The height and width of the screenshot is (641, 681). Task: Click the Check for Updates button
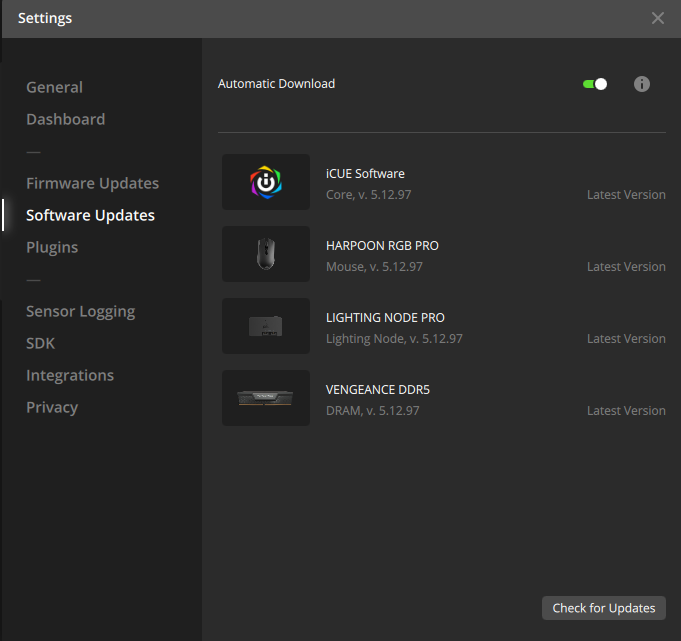(604, 608)
